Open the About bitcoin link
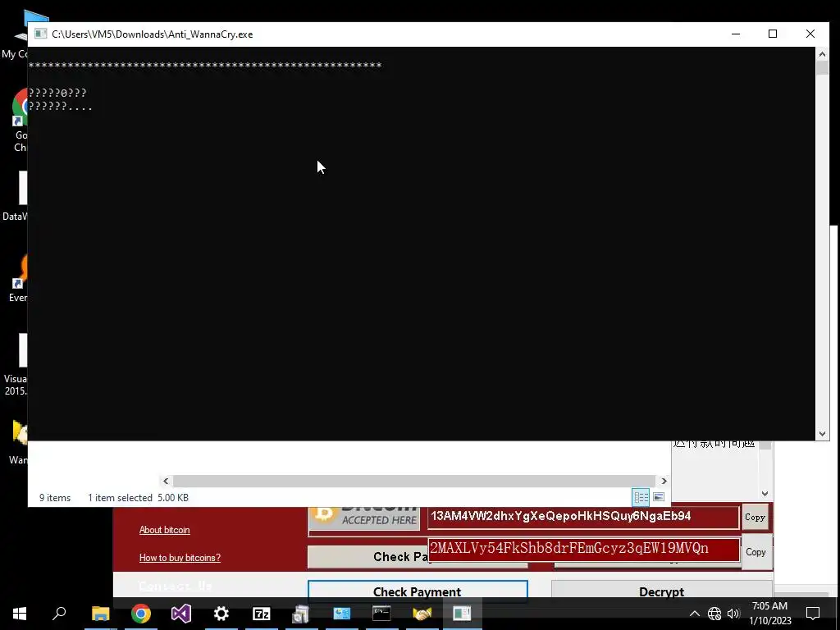 tap(164, 530)
